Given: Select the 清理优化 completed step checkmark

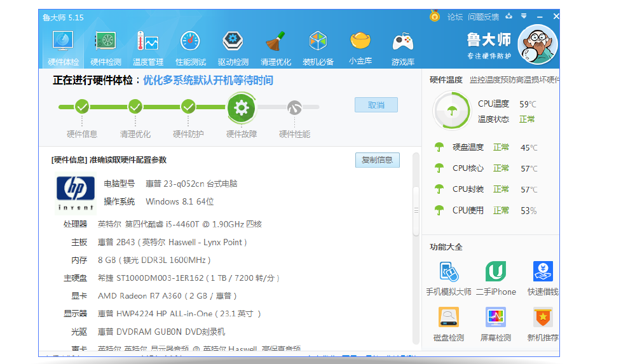Looking at the screenshot, I should pyautogui.click(x=135, y=107).
